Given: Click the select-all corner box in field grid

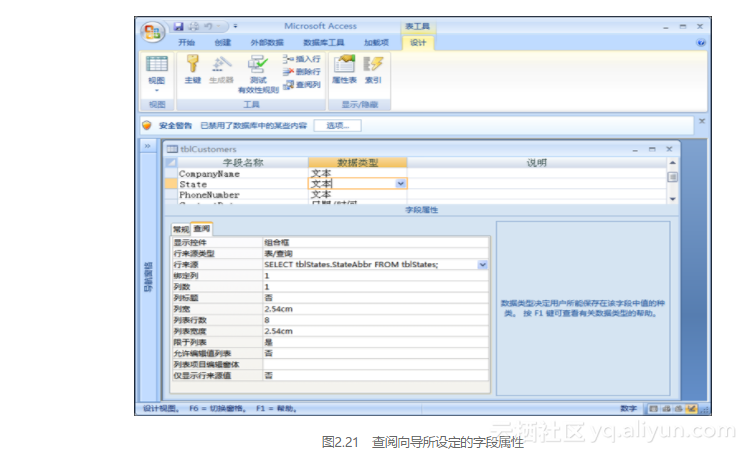Looking at the screenshot, I should [x=171, y=162].
